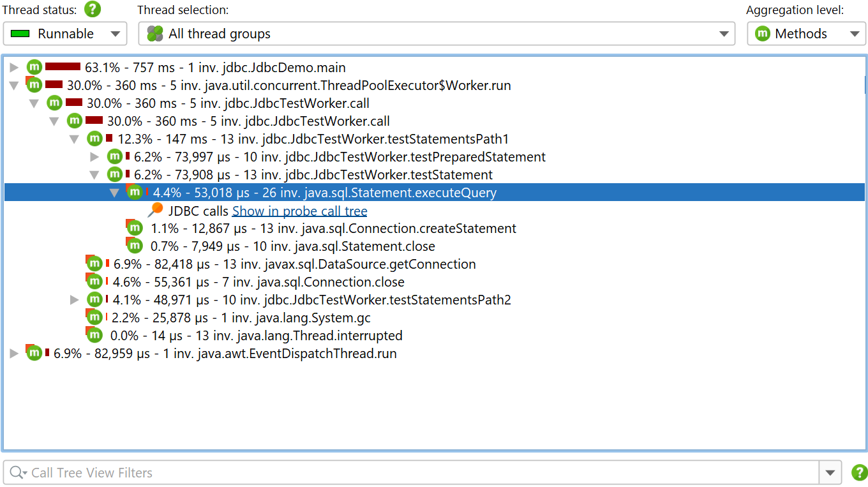Select the java.lang.Thread.interrupted row

(x=257, y=336)
